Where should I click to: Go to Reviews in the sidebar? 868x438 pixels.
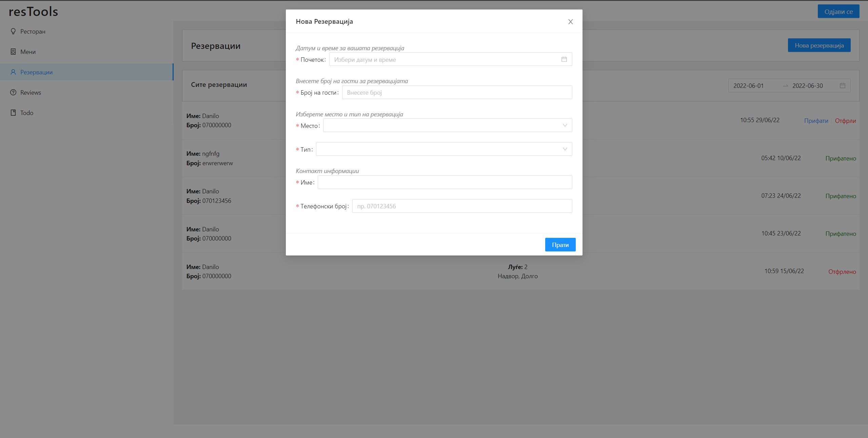31,92
